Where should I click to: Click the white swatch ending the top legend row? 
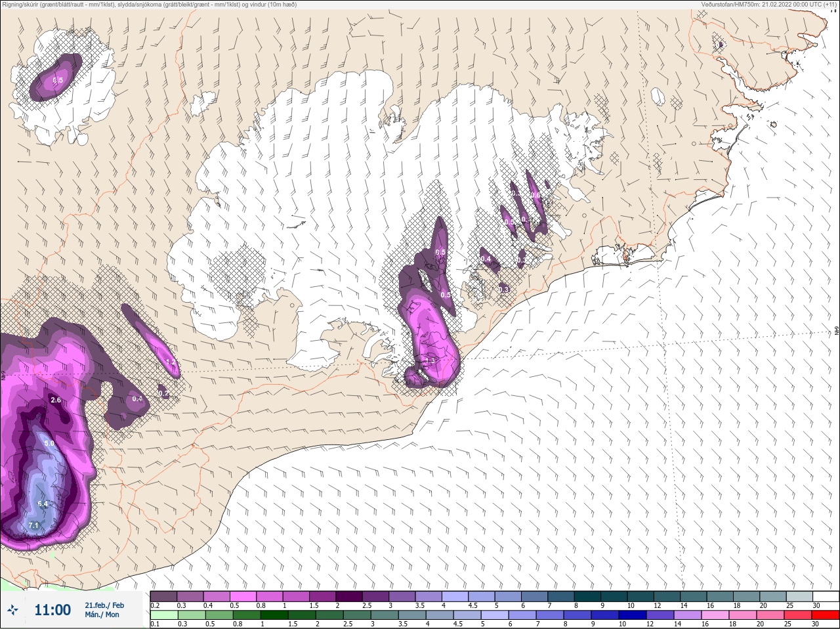(x=825, y=596)
